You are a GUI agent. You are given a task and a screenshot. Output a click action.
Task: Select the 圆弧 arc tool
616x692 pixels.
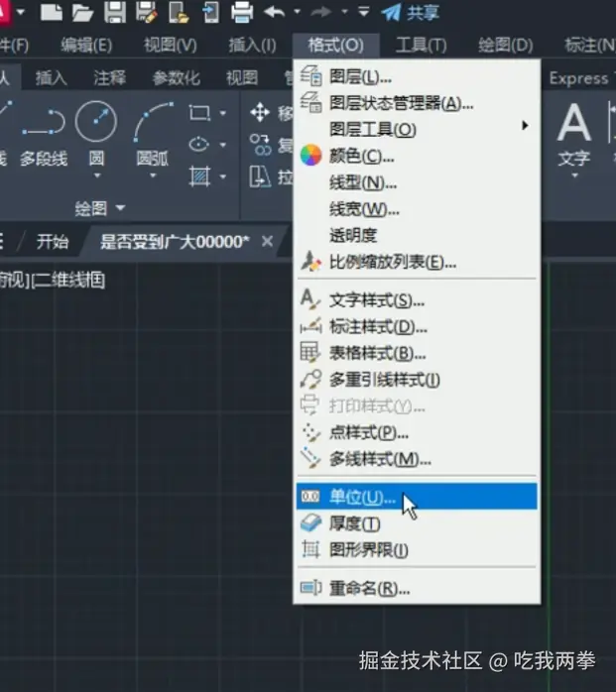(x=153, y=133)
